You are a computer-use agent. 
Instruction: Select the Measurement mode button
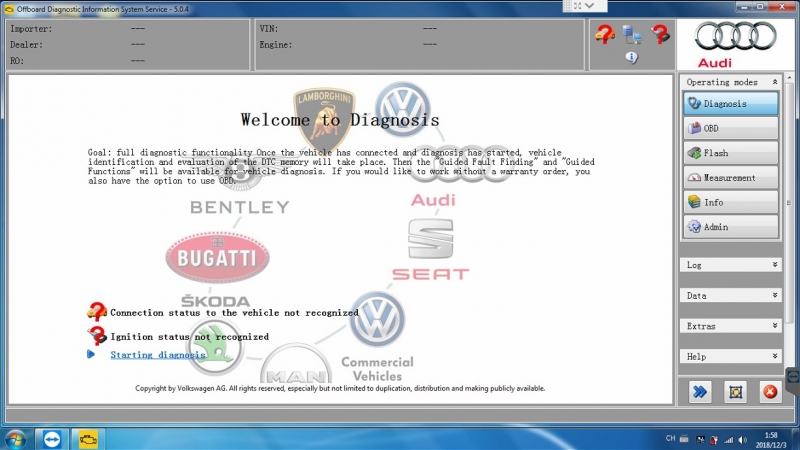(731, 178)
